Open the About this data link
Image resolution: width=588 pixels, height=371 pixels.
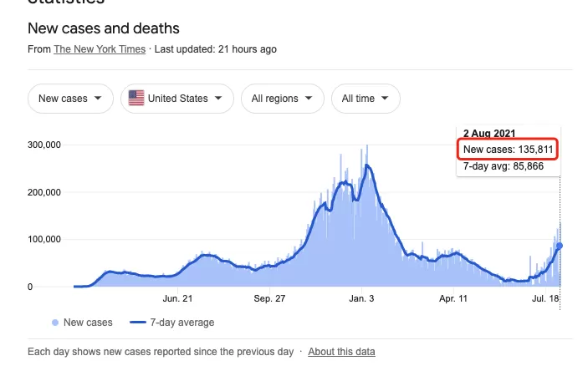tap(341, 352)
